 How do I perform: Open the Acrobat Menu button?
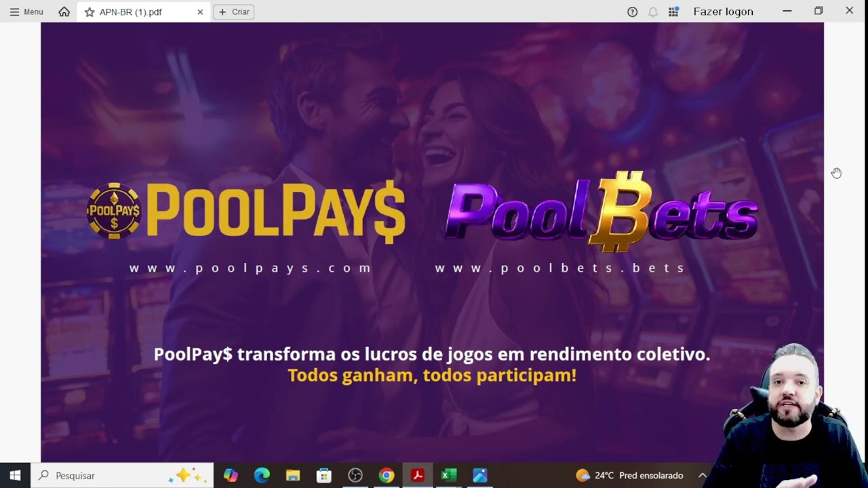click(x=26, y=12)
